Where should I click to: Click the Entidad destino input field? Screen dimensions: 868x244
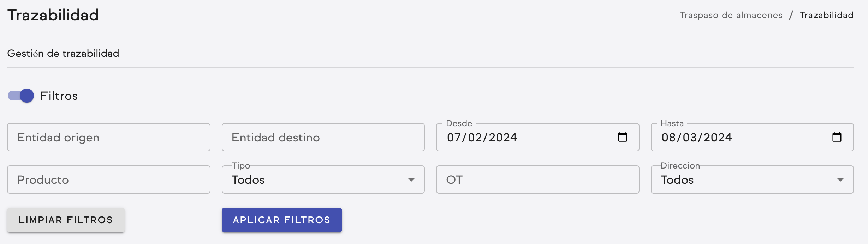pyautogui.click(x=322, y=137)
